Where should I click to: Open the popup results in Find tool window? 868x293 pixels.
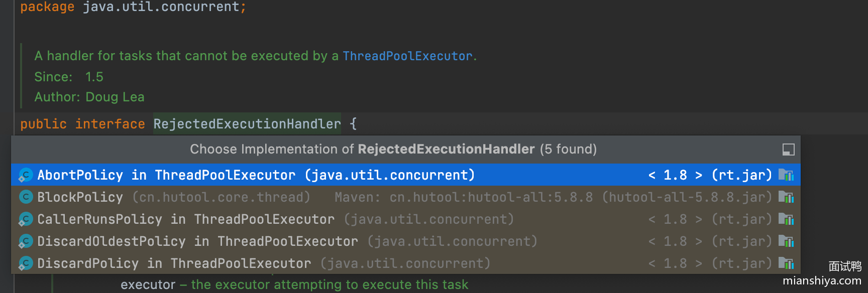[x=788, y=150]
